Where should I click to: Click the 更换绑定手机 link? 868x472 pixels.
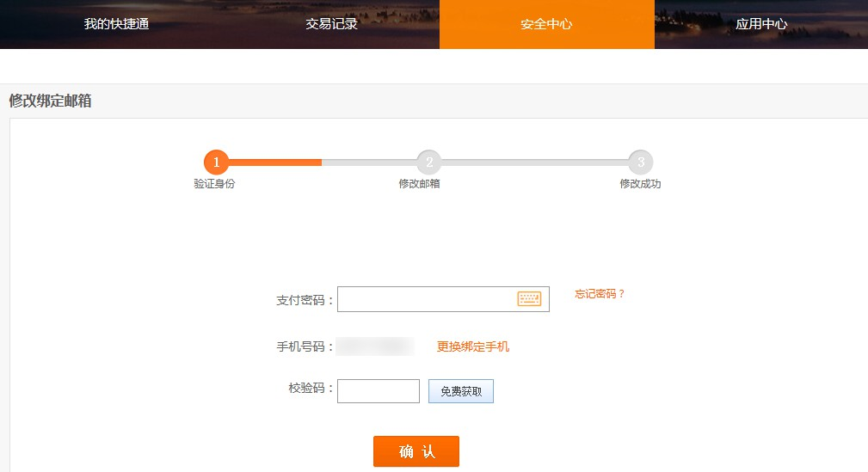[x=473, y=346]
